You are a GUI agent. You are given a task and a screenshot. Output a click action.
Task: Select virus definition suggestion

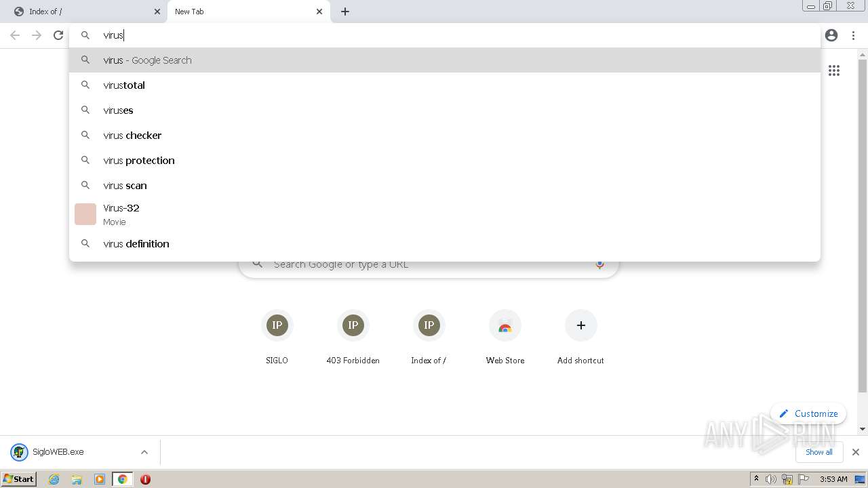pyautogui.click(x=445, y=244)
